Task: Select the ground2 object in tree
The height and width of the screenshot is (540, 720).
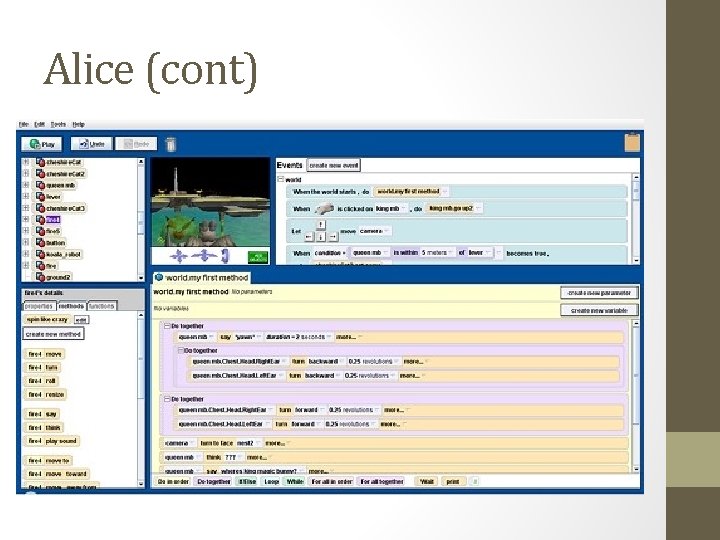Action: (58, 277)
